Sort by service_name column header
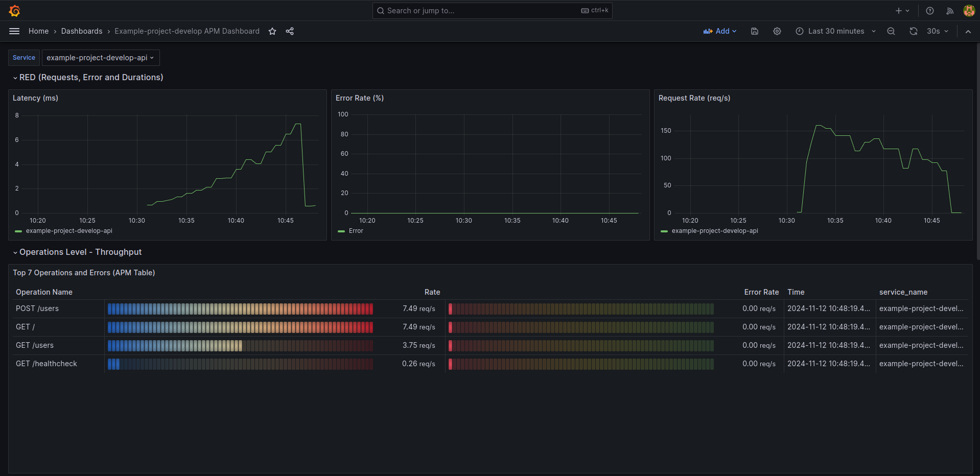Viewport: 980px width, 476px height. [x=903, y=292]
